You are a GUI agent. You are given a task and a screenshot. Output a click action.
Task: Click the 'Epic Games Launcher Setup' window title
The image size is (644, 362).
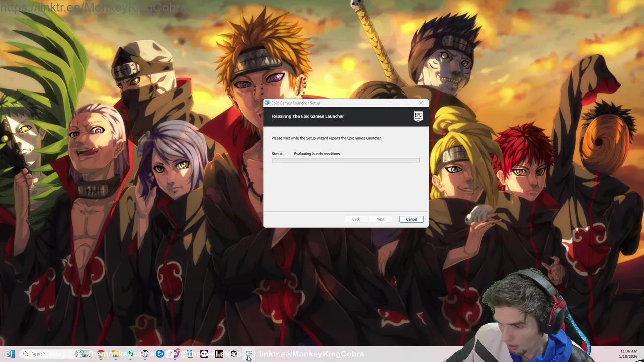coord(296,103)
